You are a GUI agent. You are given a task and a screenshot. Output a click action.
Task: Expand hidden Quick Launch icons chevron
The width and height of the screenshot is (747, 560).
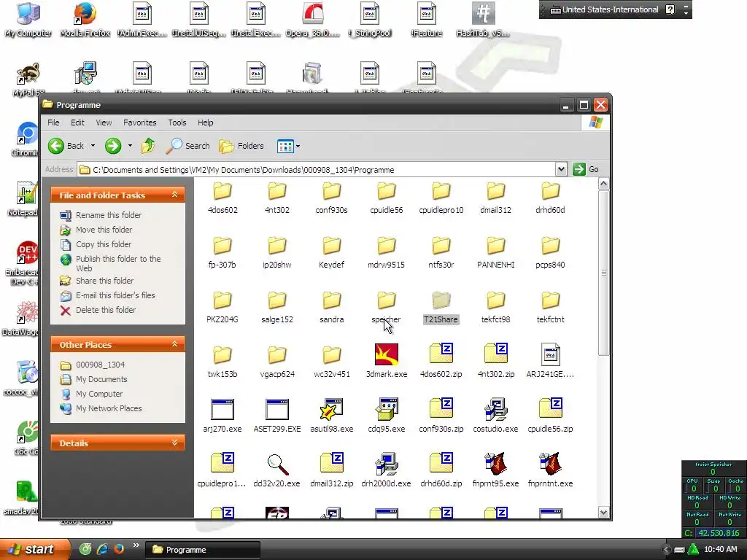(136, 545)
